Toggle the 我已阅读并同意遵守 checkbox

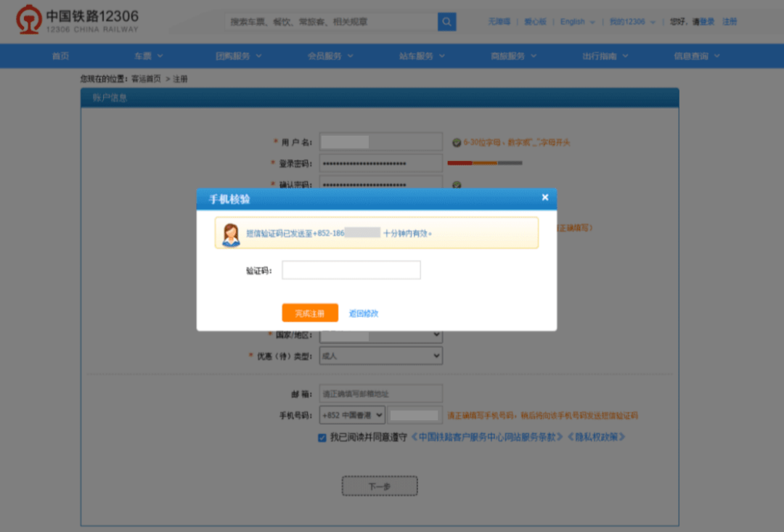point(322,438)
